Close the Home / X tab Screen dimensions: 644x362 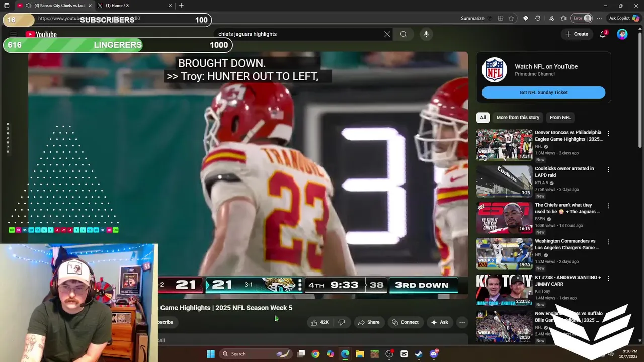[170, 6]
